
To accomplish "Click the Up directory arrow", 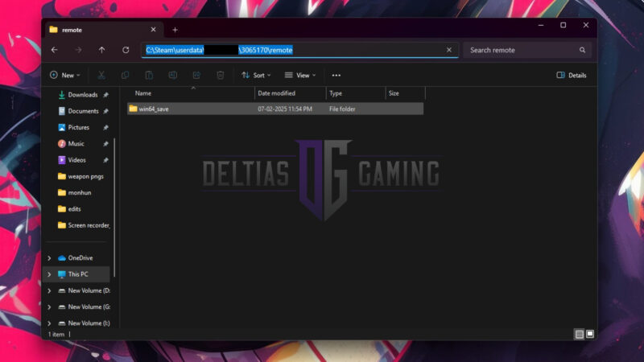I will pyautogui.click(x=101, y=50).
